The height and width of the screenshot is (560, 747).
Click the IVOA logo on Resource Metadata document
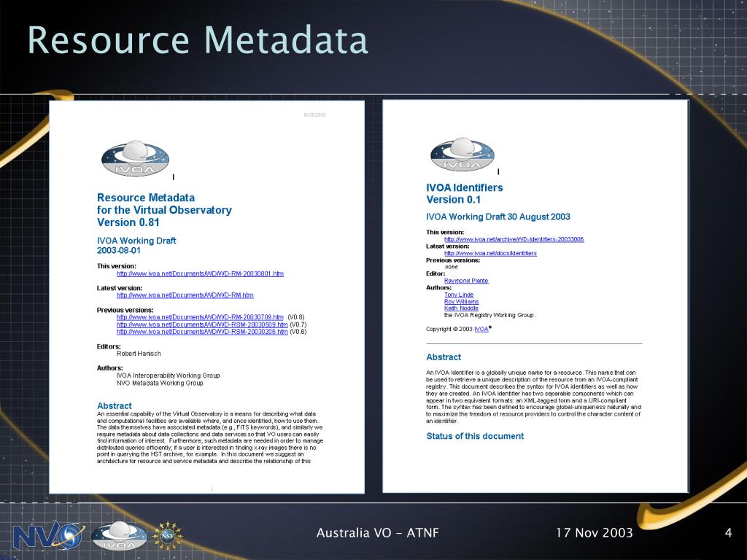coord(135,158)
